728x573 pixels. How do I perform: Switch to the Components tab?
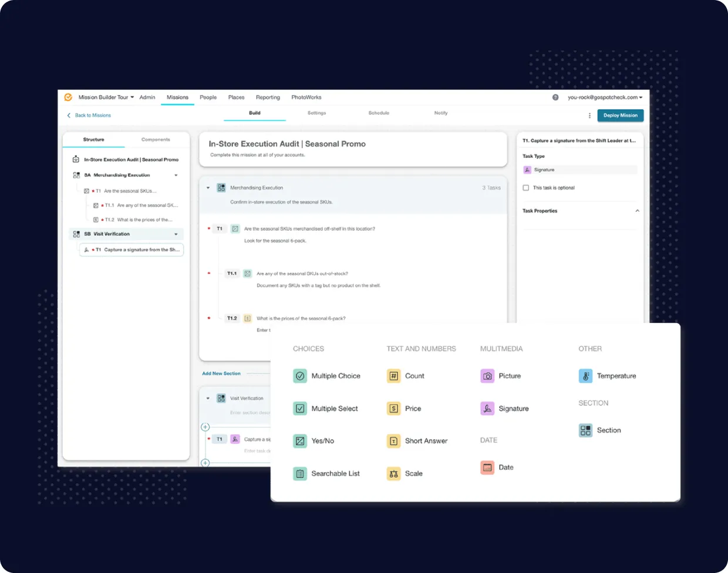point(155,139)
